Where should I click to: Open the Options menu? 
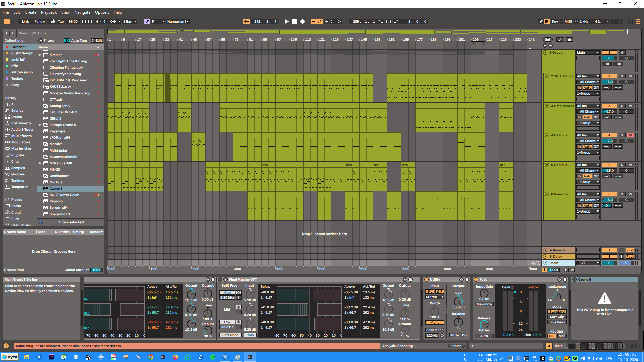(102, 12)
